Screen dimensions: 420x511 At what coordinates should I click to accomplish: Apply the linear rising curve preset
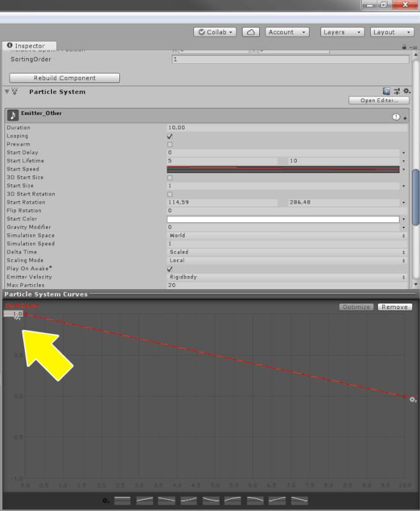(144, 501)
